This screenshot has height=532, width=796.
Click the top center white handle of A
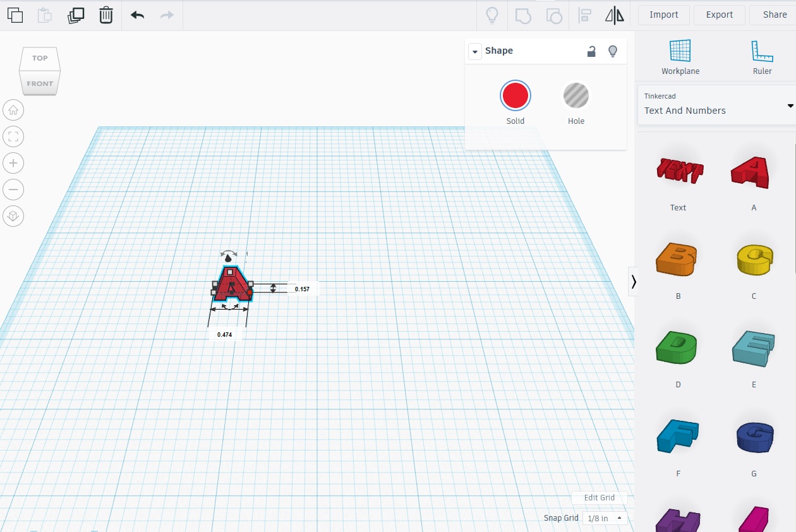tap(230, 272)
